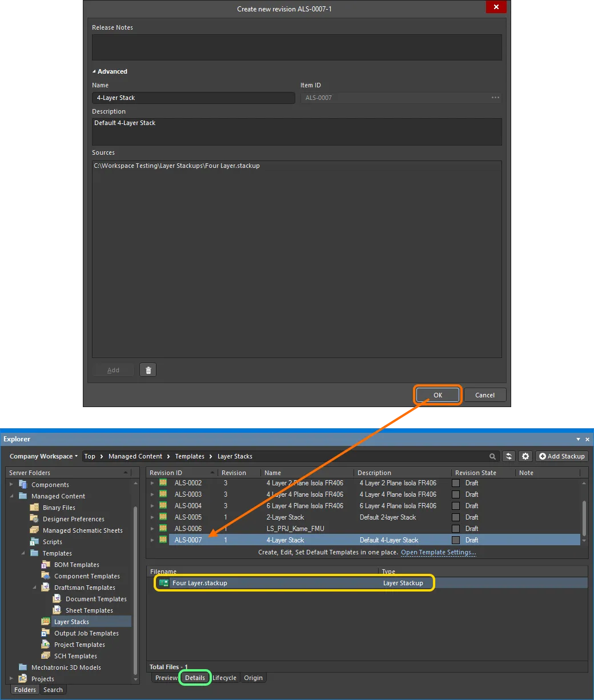Click the Name field containing 4-Layer Stack

click(194, 98)
